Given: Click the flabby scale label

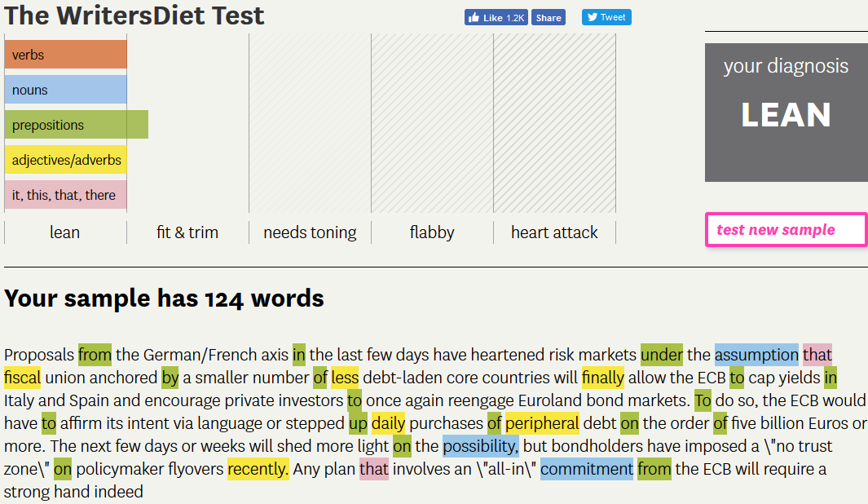Looking at the screenshot, I should tap(432, 232).
